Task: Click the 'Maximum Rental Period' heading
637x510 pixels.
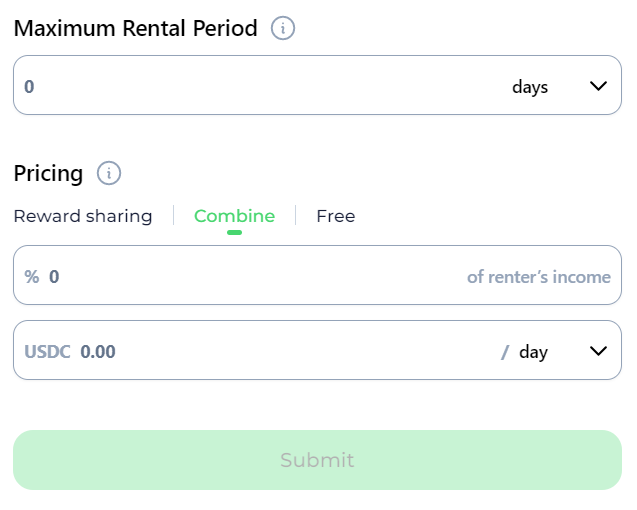Action: (x=136, y=28)
